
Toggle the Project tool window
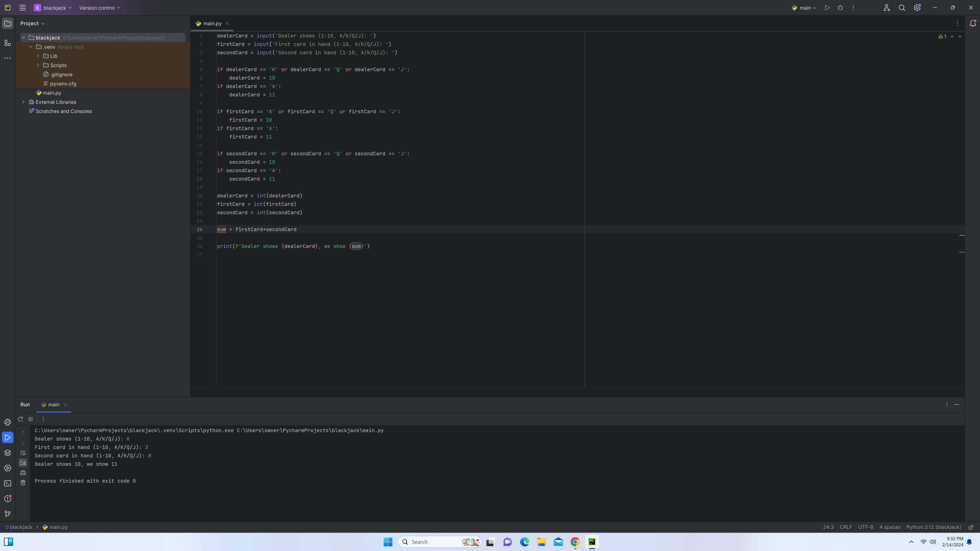tap(8, 23)
